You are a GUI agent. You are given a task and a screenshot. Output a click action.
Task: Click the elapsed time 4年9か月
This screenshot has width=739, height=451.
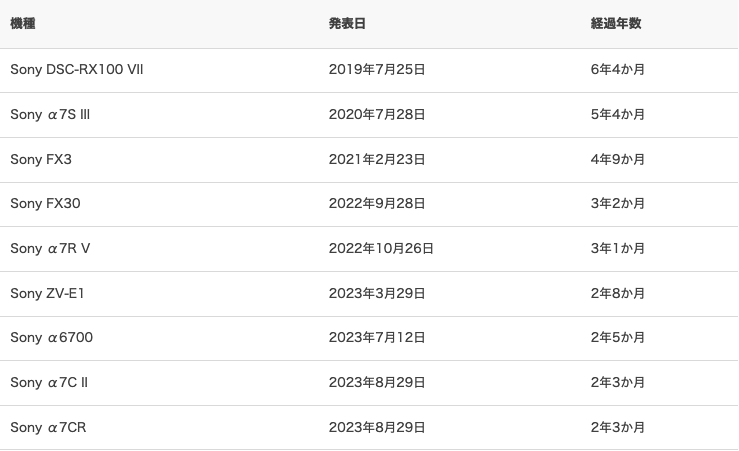click(618, 159)
